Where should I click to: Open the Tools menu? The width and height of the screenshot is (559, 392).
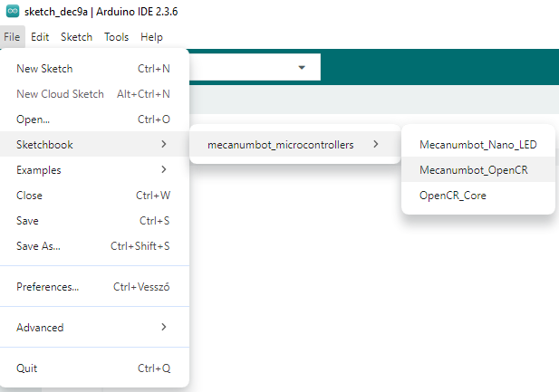[x=116, y=37]
